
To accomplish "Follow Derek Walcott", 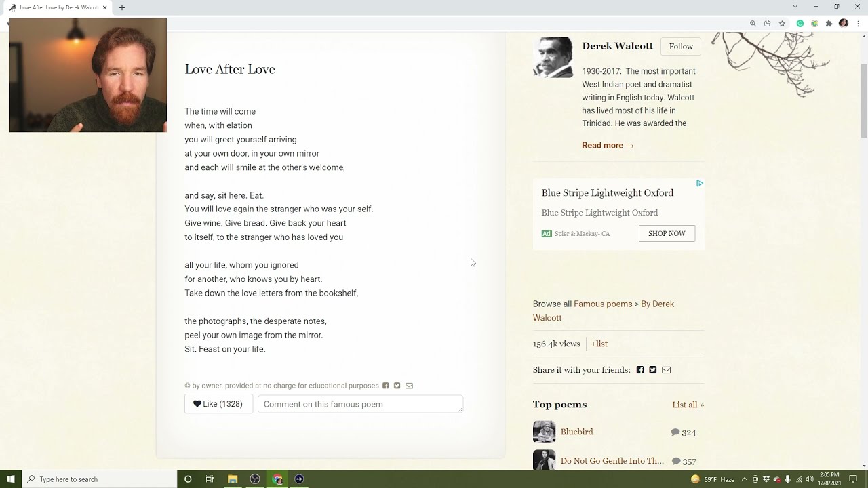I will coord(681,46).
